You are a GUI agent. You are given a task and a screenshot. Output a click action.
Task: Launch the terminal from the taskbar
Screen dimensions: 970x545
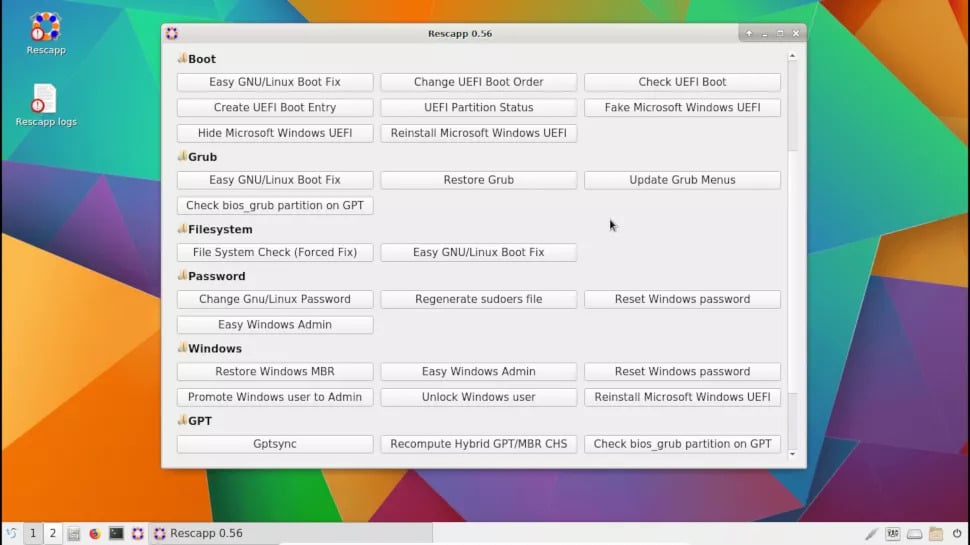(x=116, y=533)
